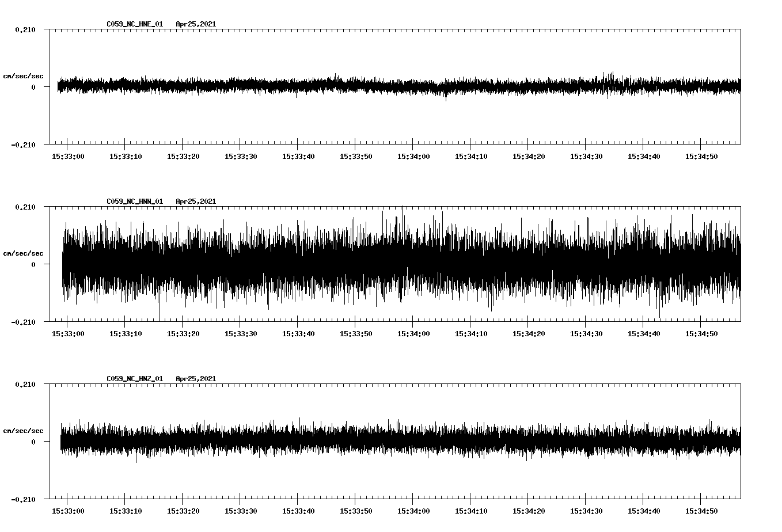Select the Apr25,2021 date on top plot
The height and width of the screenshot is (532, 782).
[196, 24]
